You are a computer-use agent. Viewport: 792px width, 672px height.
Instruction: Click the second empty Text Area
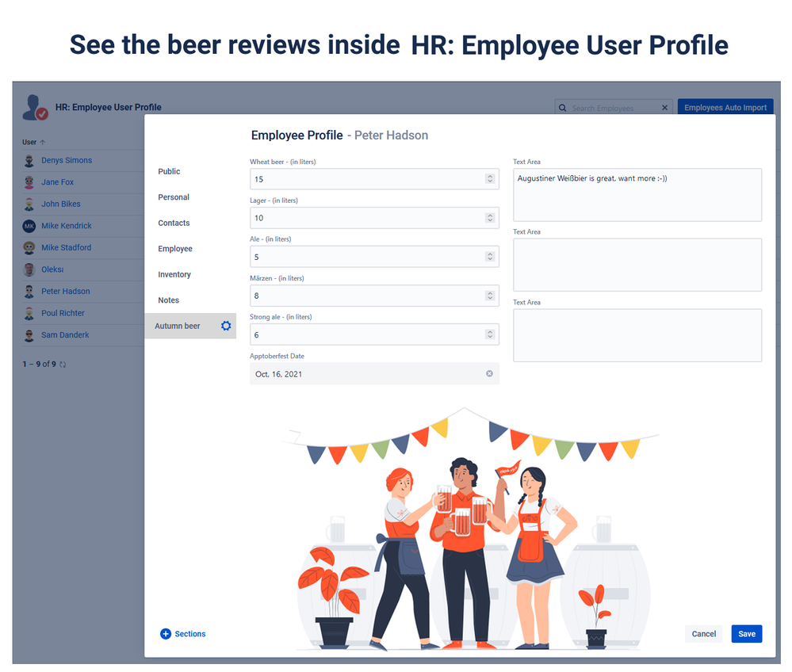point(637,265)
